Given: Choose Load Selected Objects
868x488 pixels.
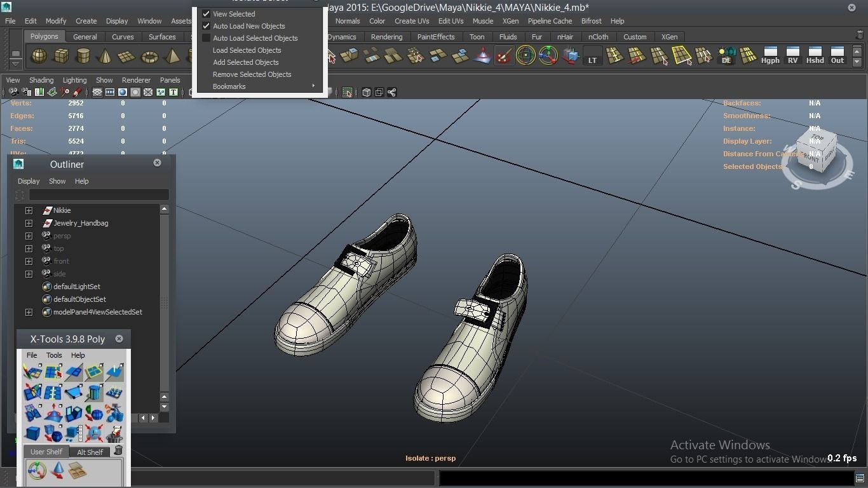Looking at the screenshot, I should pyautogui.click(x=247, y=50).
